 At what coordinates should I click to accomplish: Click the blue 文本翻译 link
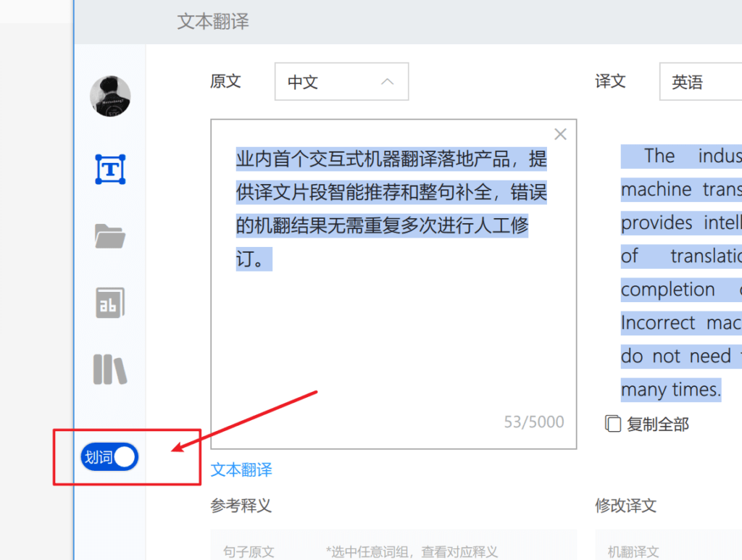point(241,469)
